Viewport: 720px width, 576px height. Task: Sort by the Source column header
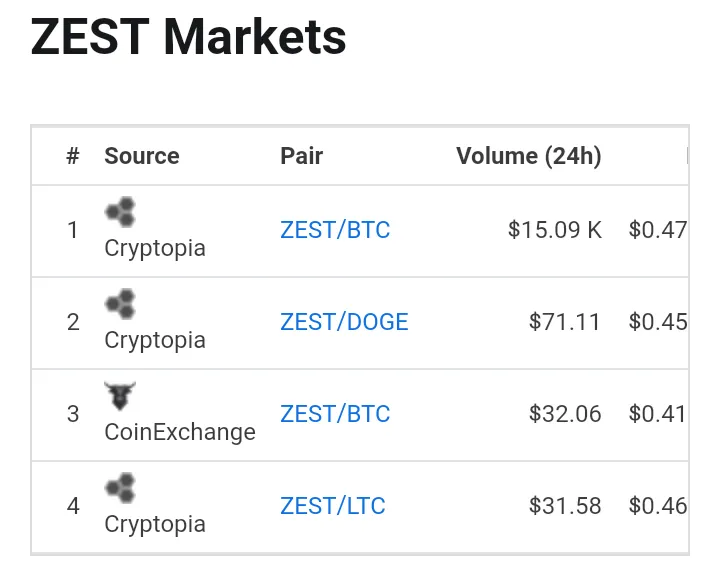(x=142, y=156)
